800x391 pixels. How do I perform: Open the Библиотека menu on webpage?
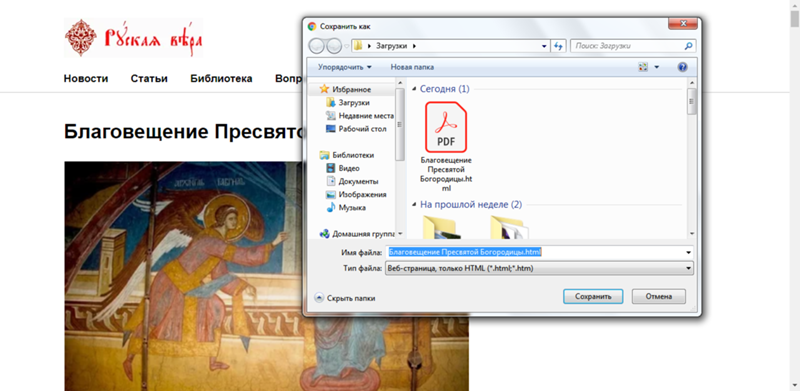[x=221, y=79]
